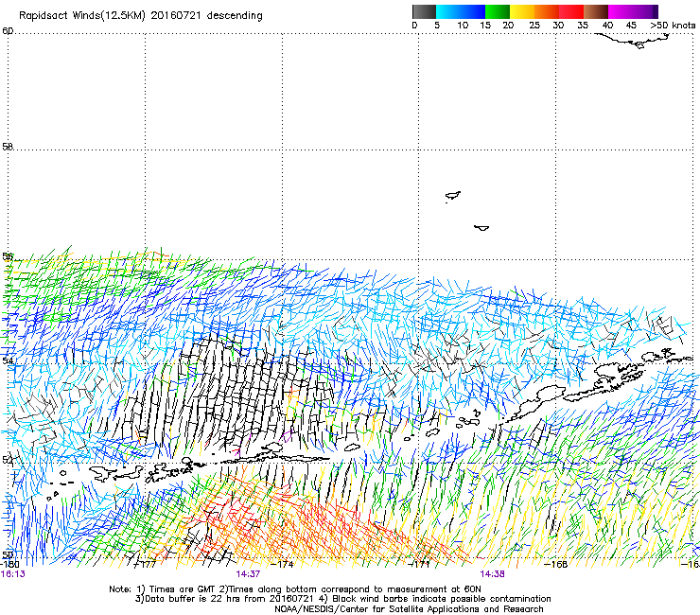Viewport: 700px width, 615px height.
Task: Click the latitude label '58'
Action: (8, 147)
